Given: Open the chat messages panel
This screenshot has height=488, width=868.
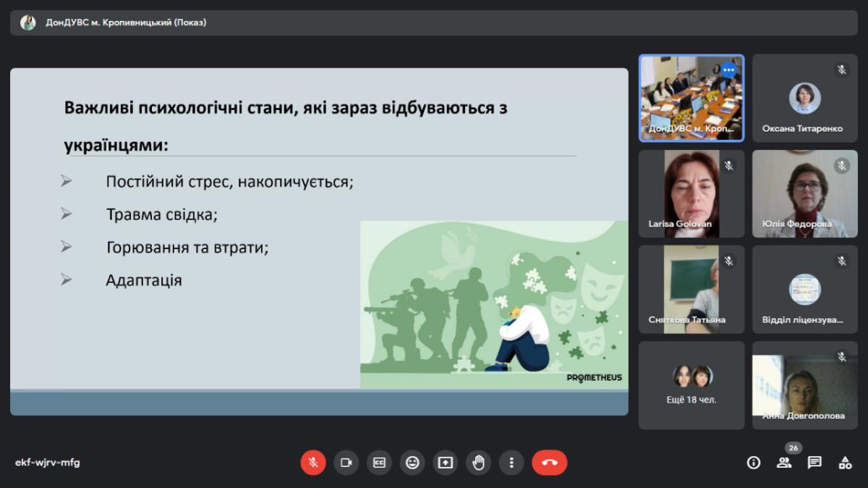Looking at the screenshot, I should coord(814,463).
